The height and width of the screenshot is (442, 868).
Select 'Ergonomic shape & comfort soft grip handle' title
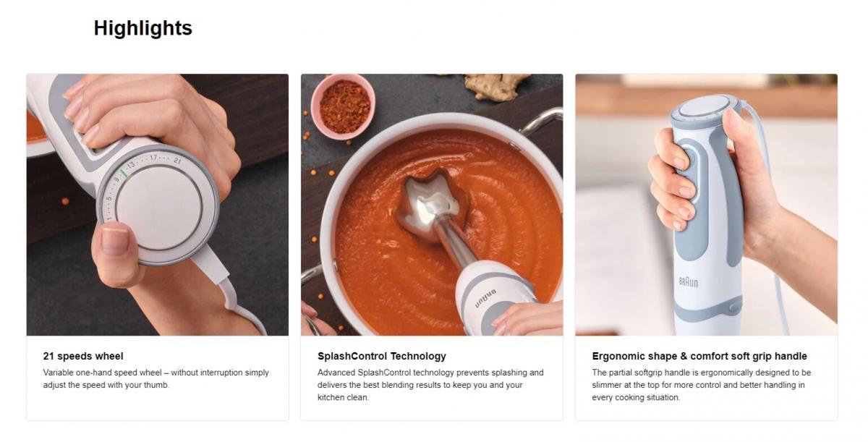(699, 356)
